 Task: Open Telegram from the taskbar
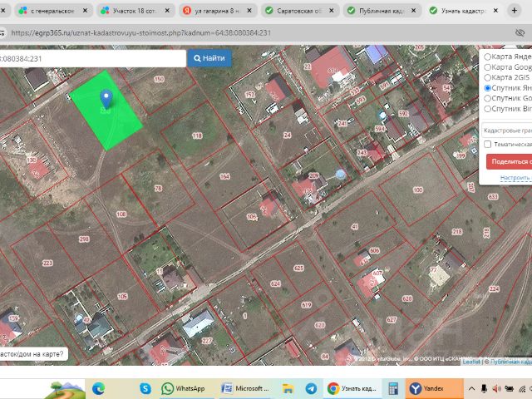click(311, 388)
